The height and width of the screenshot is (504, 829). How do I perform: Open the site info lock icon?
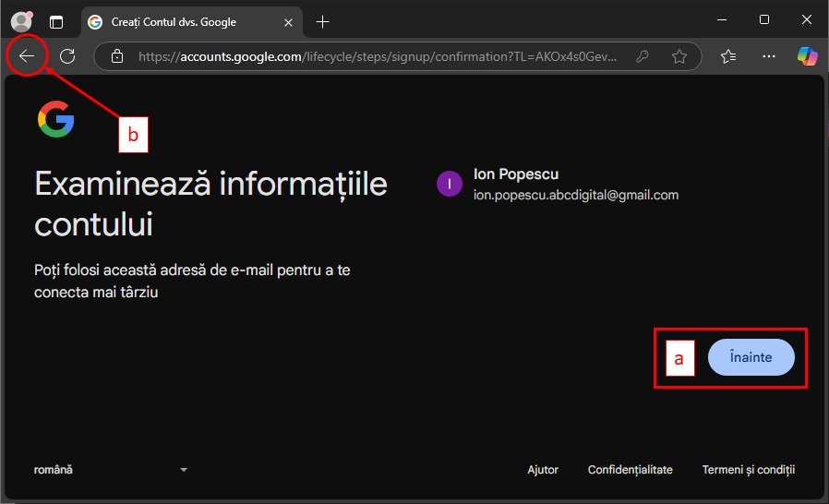[116, 56]
